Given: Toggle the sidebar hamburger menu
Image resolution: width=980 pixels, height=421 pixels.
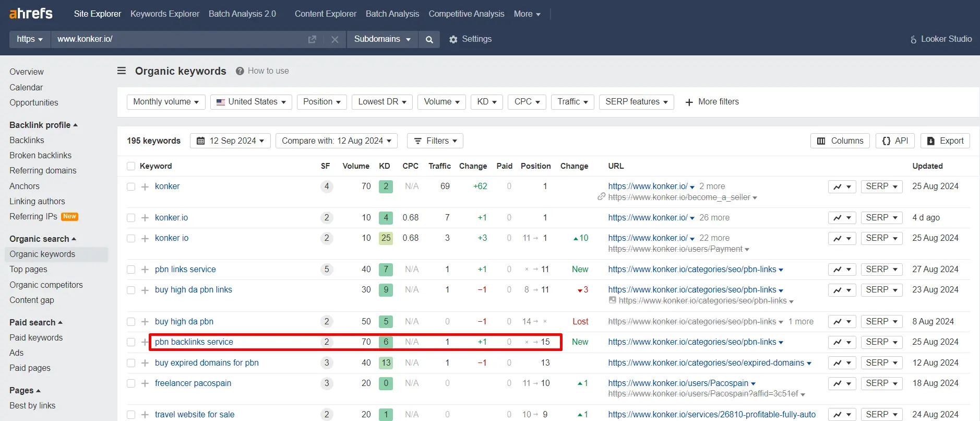Looking at the screenshot, I should pyautogui.click(x=122, y=71).
